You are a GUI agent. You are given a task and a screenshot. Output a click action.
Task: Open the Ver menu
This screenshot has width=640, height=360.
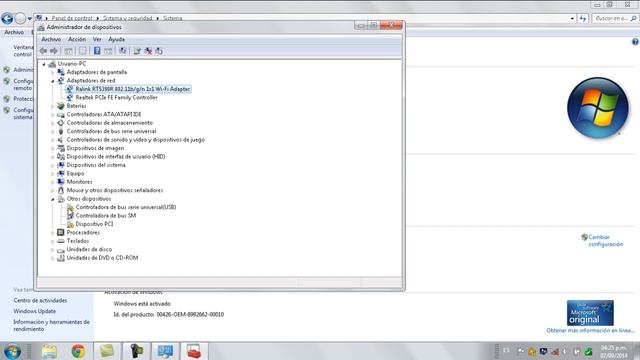click(x=97, y=39)
